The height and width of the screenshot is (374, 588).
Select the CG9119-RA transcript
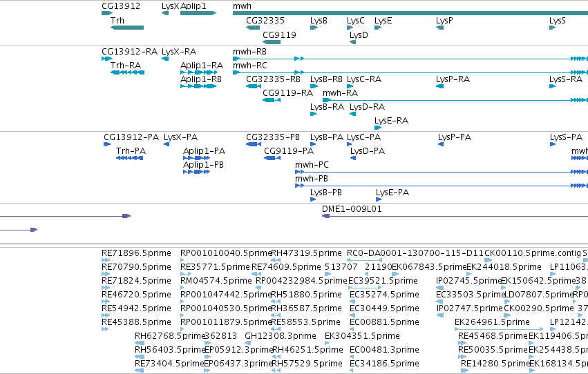coord(272,100)
